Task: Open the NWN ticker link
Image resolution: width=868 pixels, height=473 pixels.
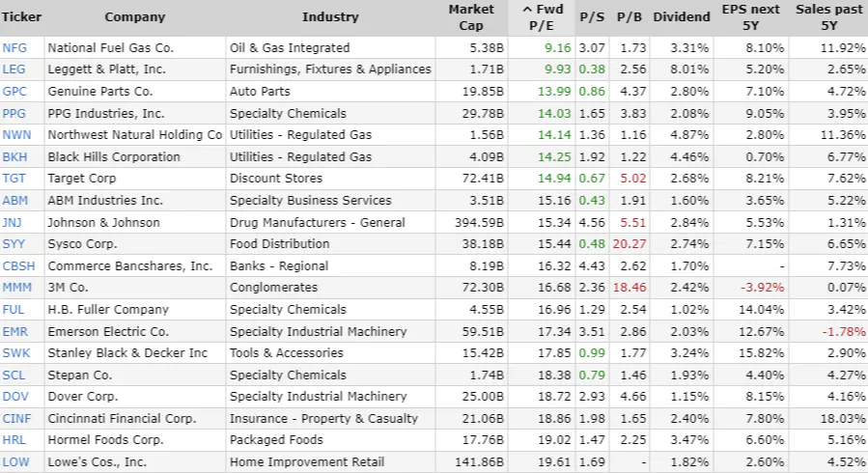Action: pyautogui.click(x=16, y=135)
